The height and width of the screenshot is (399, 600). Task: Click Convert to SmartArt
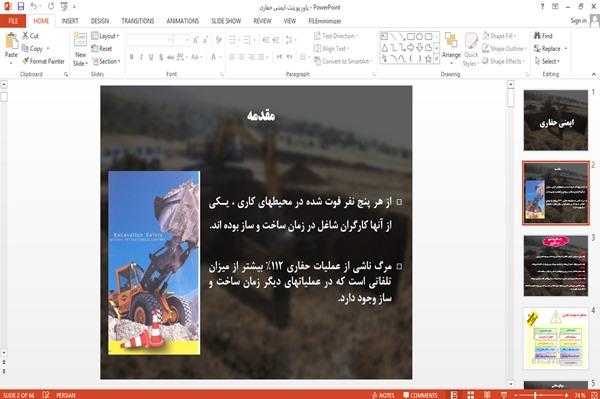(343, 61)
